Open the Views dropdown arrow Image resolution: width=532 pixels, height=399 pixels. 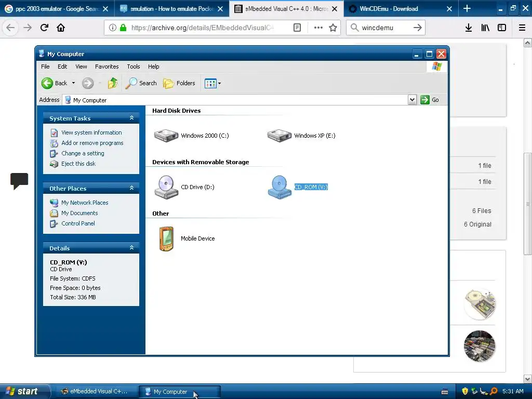click(220, 83)
